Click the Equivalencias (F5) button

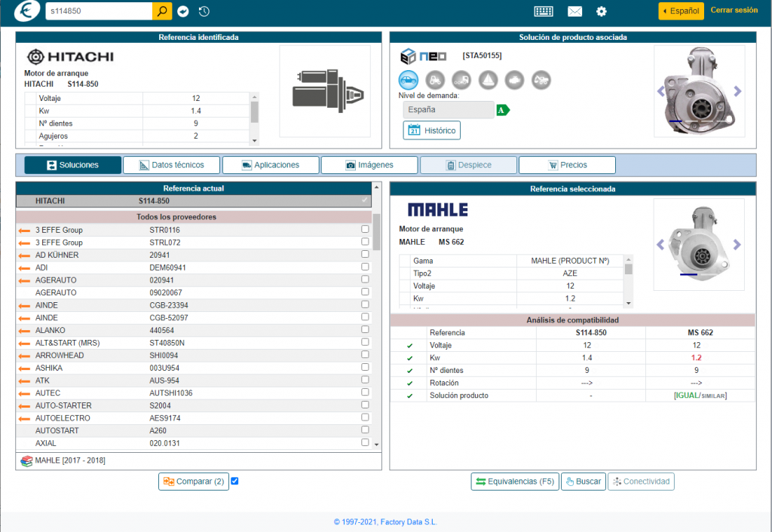(x=515, y=482)
